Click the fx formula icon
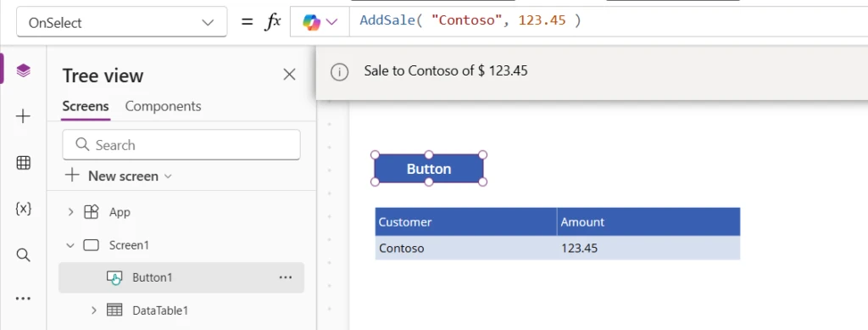868x330 pixels. point(273,22)
